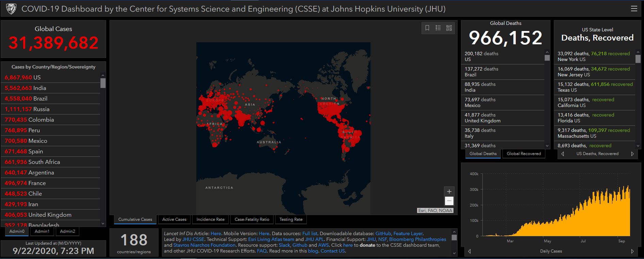Click the country list scrollbar down arrow
644x259 pixels.
pos(103,224)
